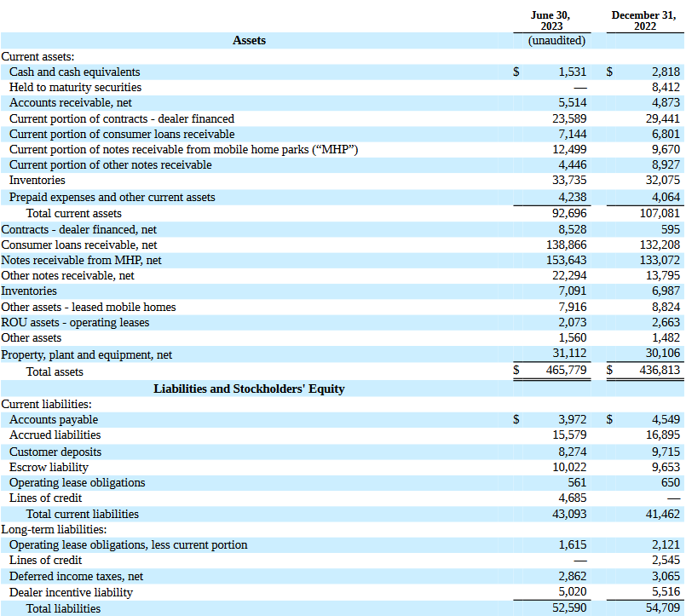Select the "Total current assets" label
Image resolution: width=686 pixels, height=616 pixels.
pyautogui.click(x=74, y=213)
